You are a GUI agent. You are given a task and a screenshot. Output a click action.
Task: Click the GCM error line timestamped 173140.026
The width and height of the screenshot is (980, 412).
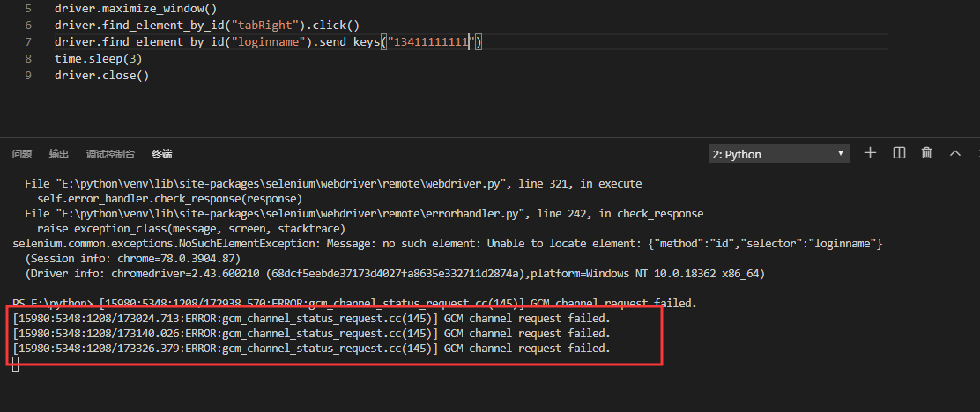pyautogui.click(x=311, y=334)
